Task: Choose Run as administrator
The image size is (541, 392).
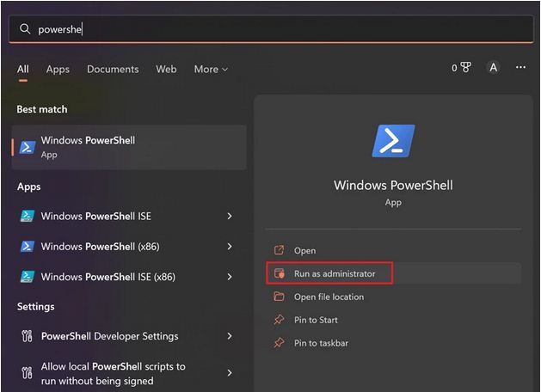Action: (x=393, y=273)
